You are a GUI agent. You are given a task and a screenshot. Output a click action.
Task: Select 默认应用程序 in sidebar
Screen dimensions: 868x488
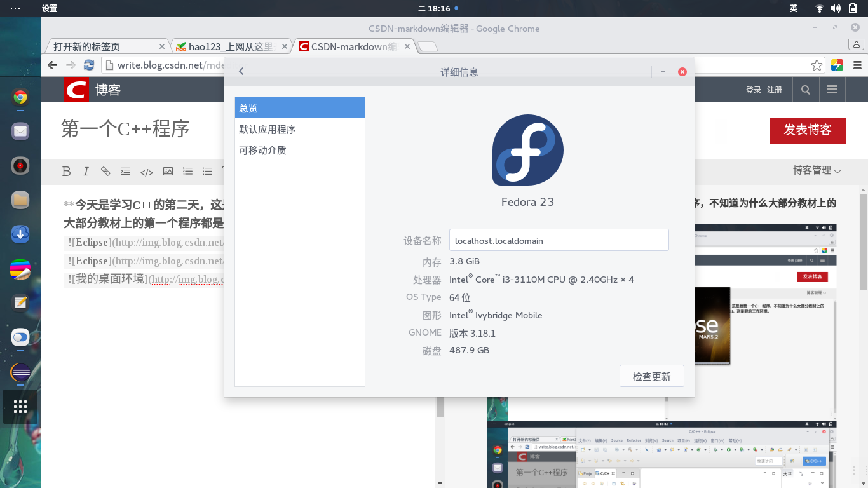[x=300, y=129]
